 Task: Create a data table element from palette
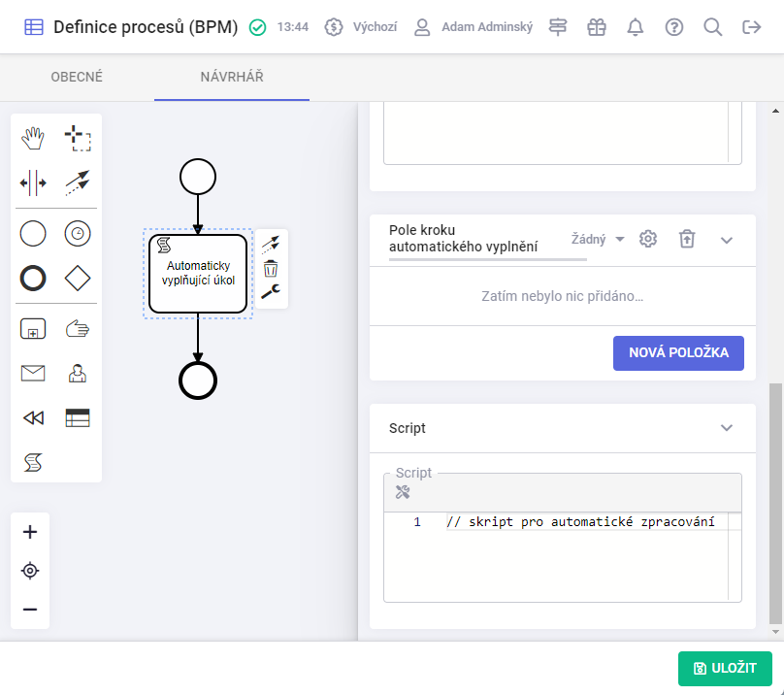pos(78,417)
